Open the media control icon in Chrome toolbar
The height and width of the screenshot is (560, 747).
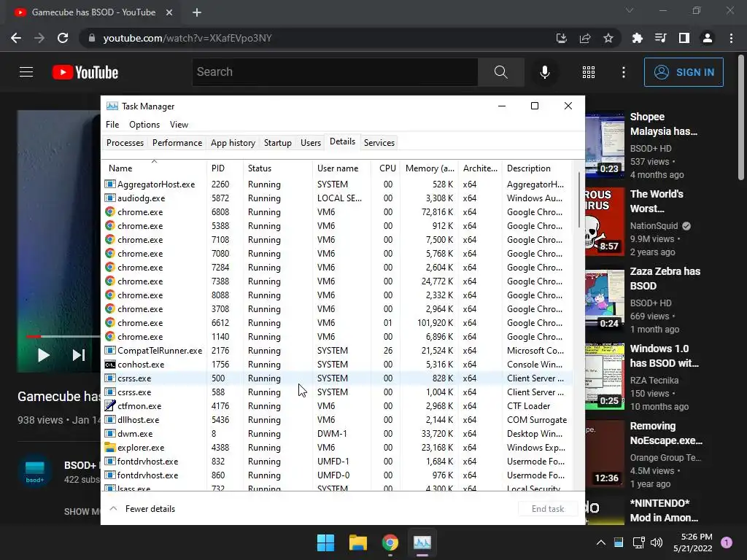(661, 38)
